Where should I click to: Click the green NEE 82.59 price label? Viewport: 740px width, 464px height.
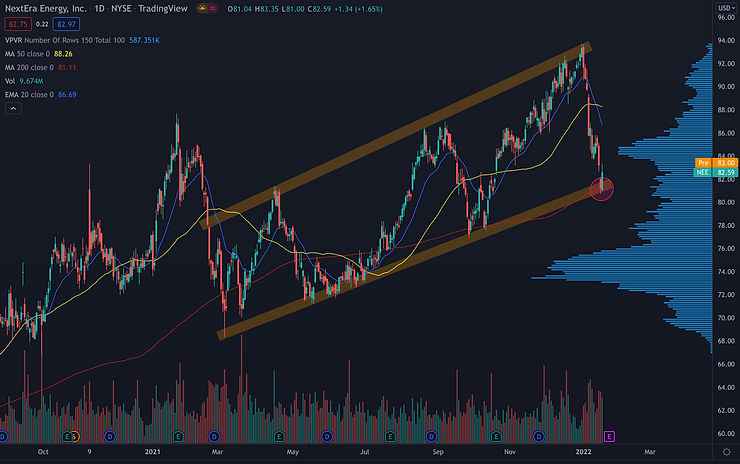[x=716, y=172]
